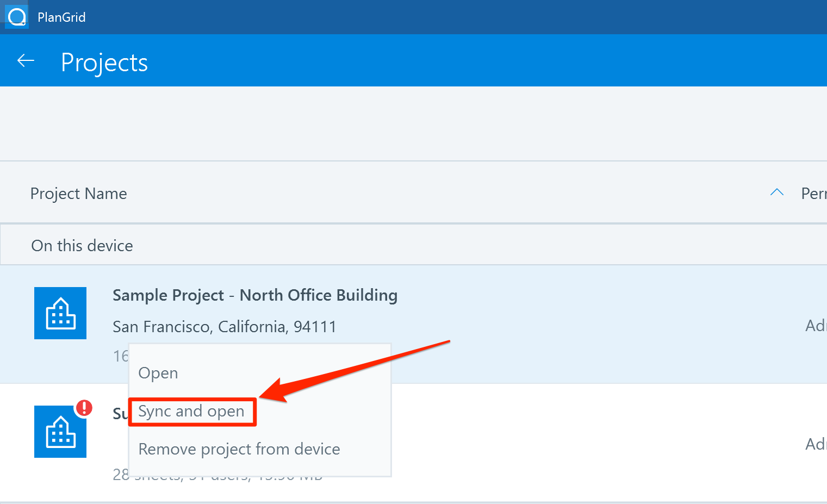Viewport: 827px width, 504px height.
Task: Click the PlanGrid title bar text
Action: (x=61, y=17)
